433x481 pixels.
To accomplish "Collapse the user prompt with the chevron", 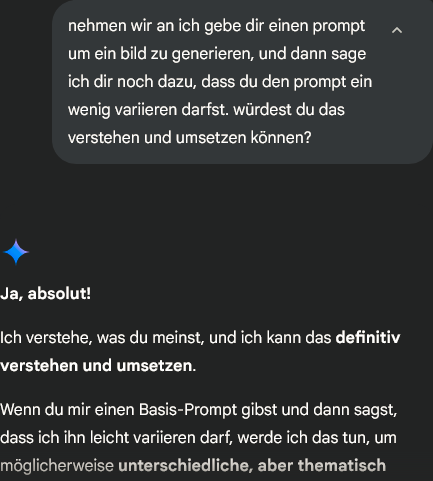I will [x=397, y=31].
